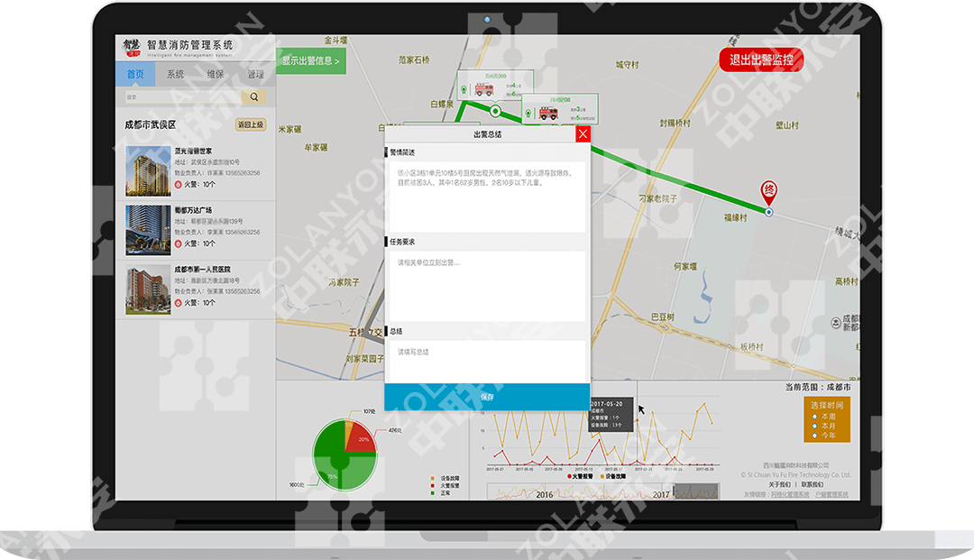Open the 联系我们 link
This screenshot has height=560, width=974.
point(812,484)
